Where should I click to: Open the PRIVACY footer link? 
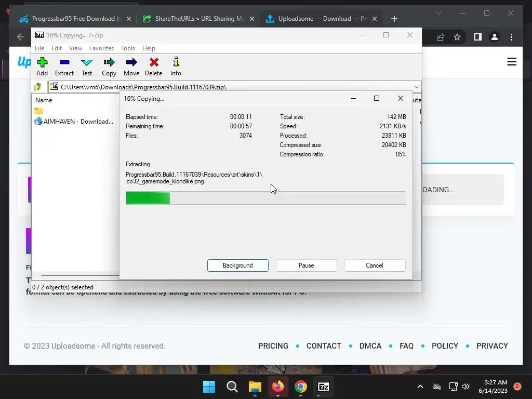pos(492,345)
